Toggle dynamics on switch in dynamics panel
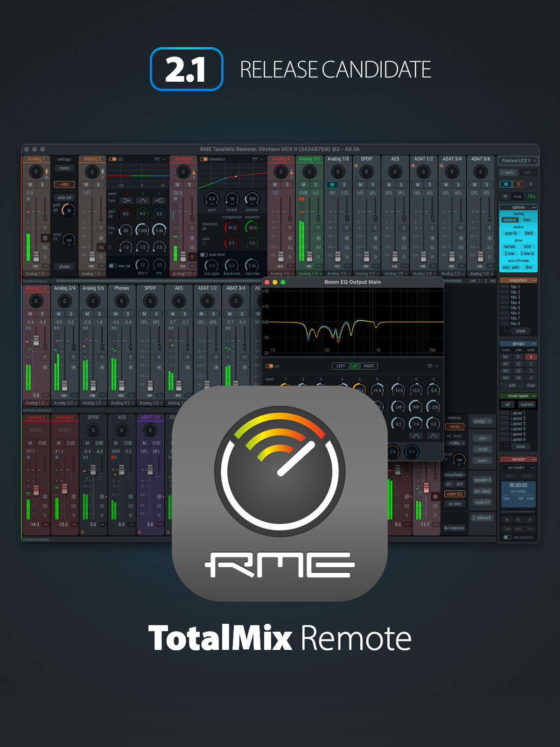The image size is (560, 747). 204,159
